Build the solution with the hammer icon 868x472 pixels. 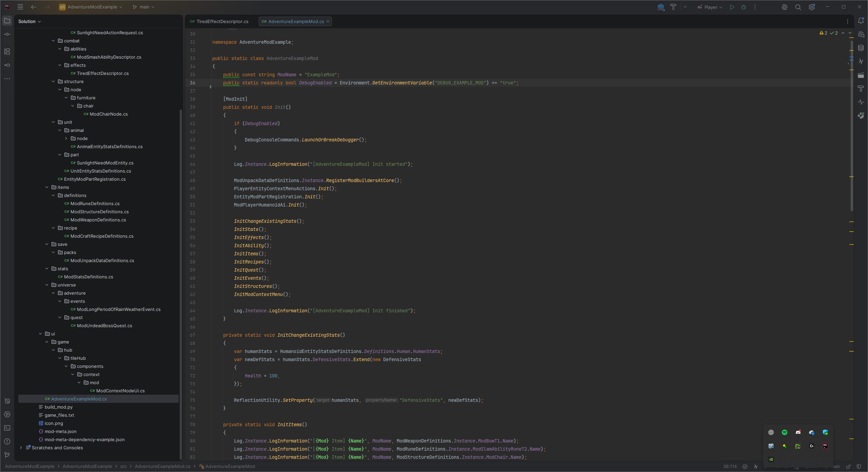coord(673,7)
